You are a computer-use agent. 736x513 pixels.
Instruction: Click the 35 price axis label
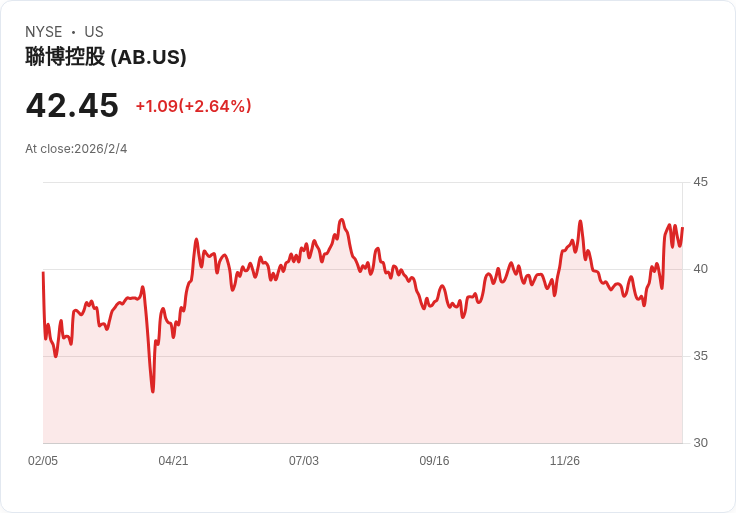700,356
